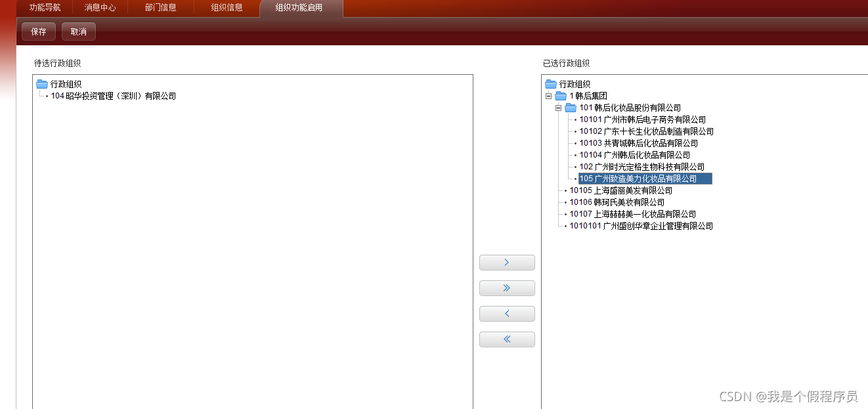The height and width of the screenshot is (409, 868).
Task: Switch to the 消息中心 tab
Action: (100, 8)
